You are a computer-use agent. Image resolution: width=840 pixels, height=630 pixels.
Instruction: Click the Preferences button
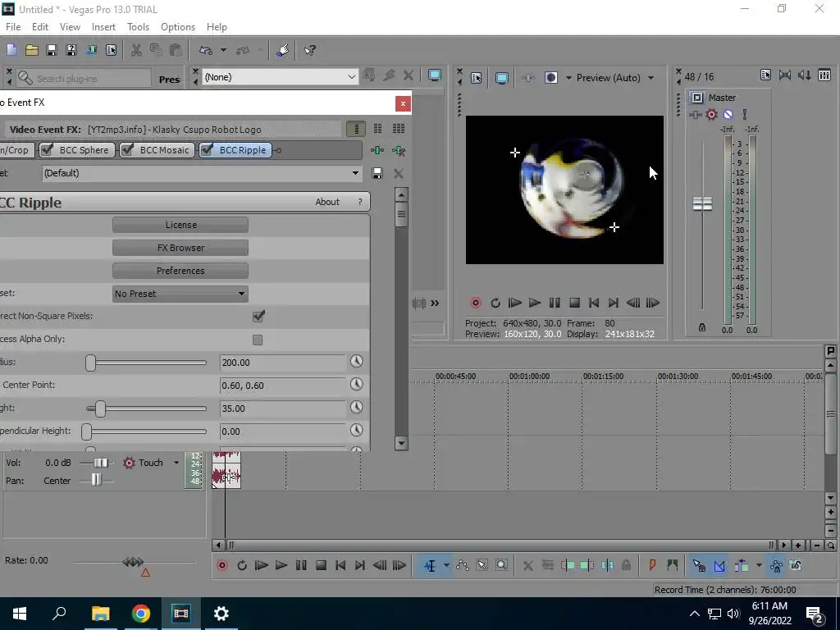[180, 271]
